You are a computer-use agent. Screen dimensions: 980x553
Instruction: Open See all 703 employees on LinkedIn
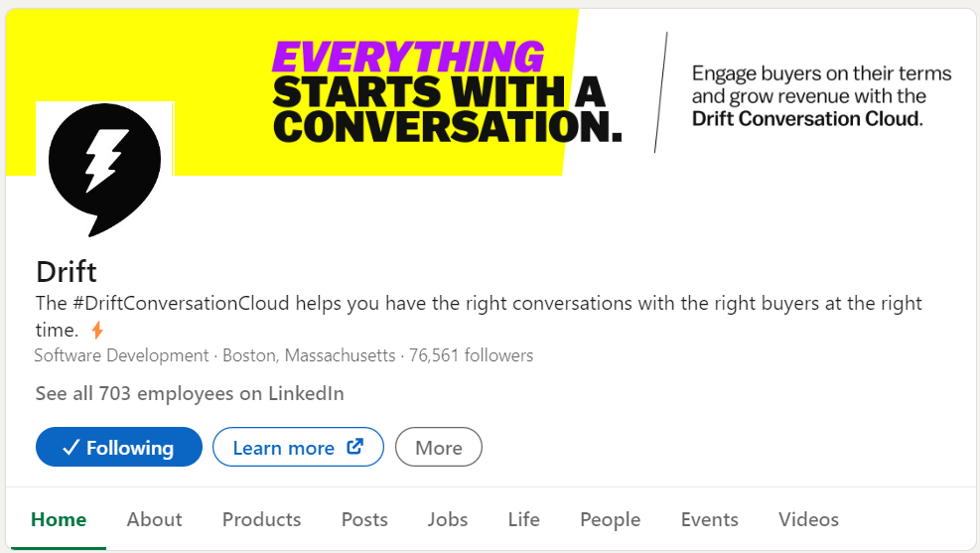pos(190,394)
